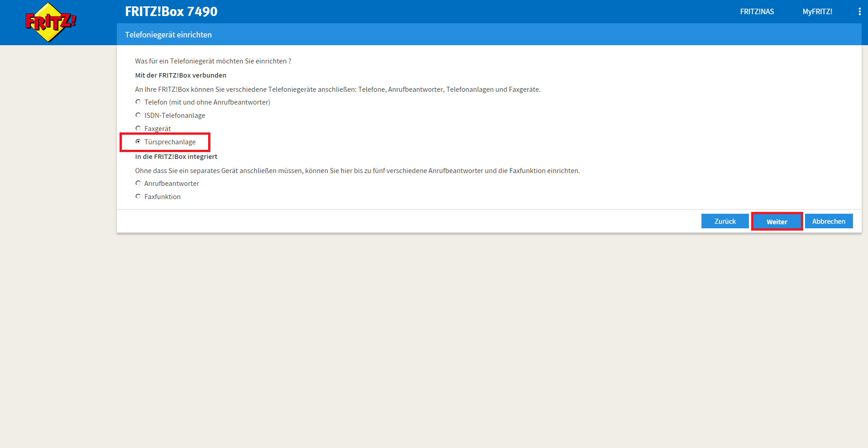Pick the Anrufbeantworter radio button circle

tap(138, 183)
